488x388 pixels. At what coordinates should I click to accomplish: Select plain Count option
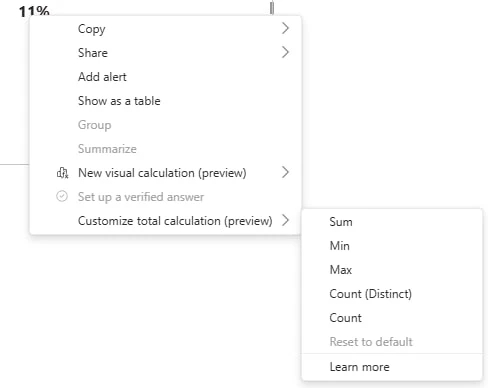point(392,318)
